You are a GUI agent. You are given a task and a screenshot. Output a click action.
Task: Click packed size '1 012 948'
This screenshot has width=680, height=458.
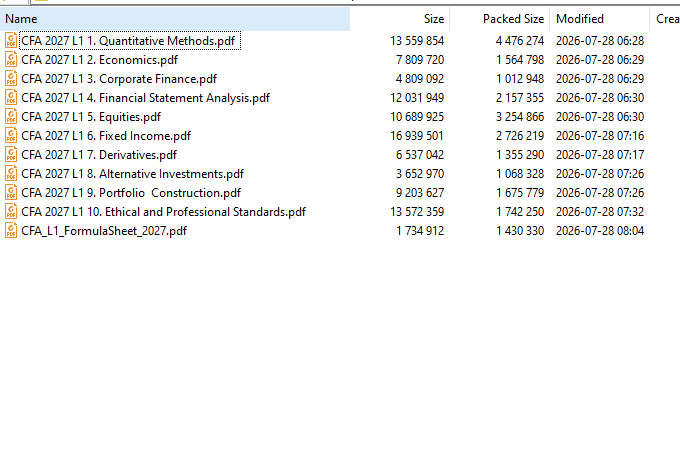(520, 79)
